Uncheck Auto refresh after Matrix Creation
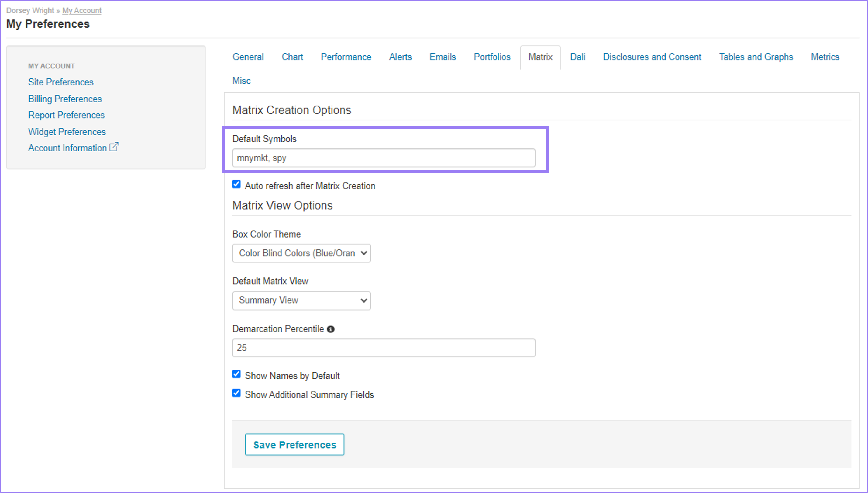This screenshot has width=868, height=493. click(236, 184)
